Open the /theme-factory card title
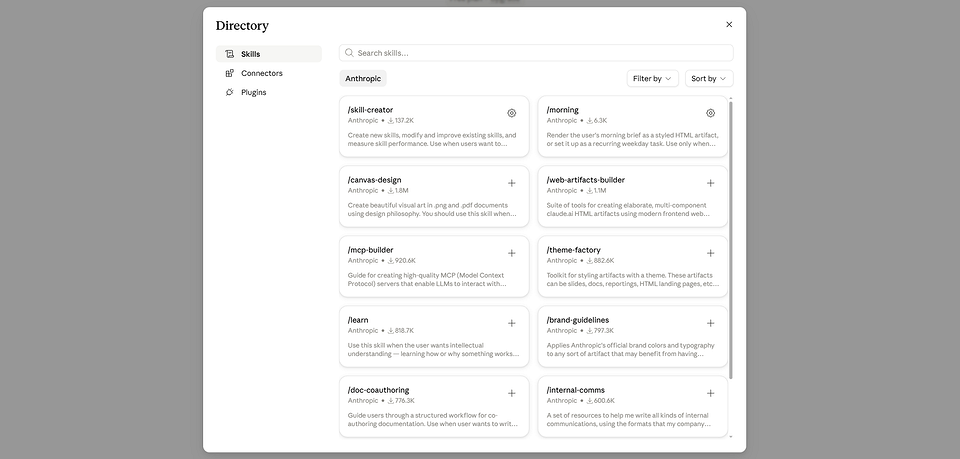Screen dimensions: 960x459 pyautogui.click(x=574, y=250)
